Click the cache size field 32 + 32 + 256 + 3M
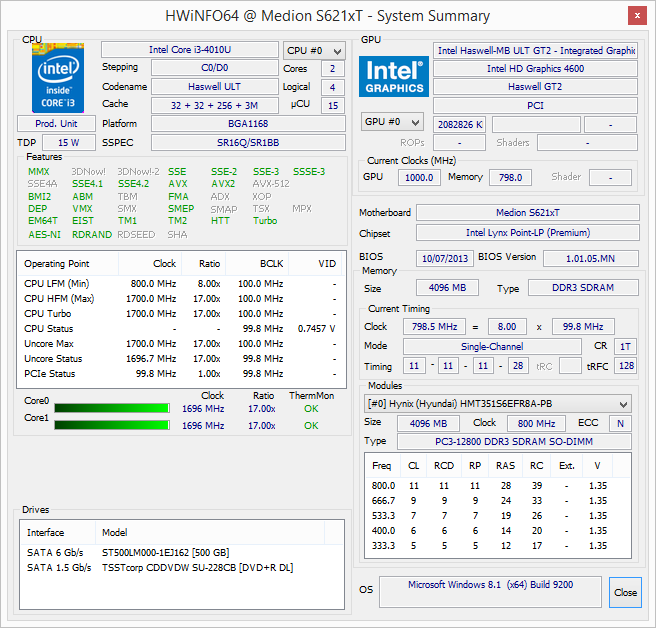 tap(215, 105)
